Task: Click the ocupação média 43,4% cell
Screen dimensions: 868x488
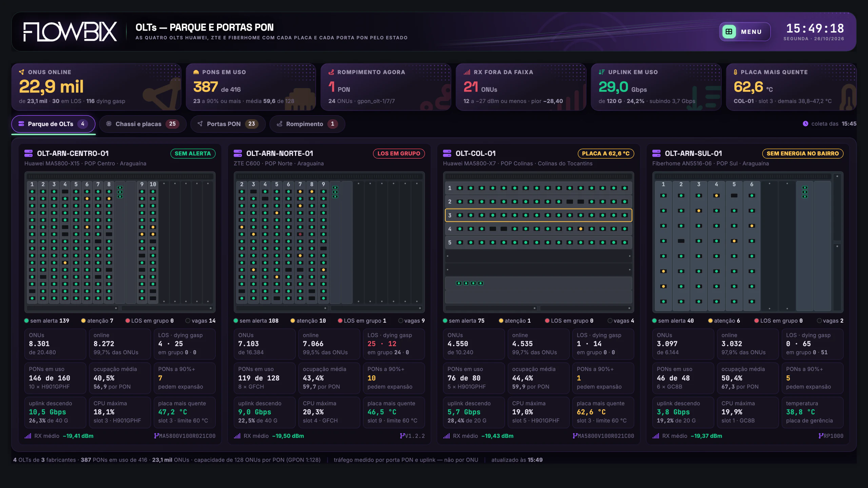Action: [329, 378]
